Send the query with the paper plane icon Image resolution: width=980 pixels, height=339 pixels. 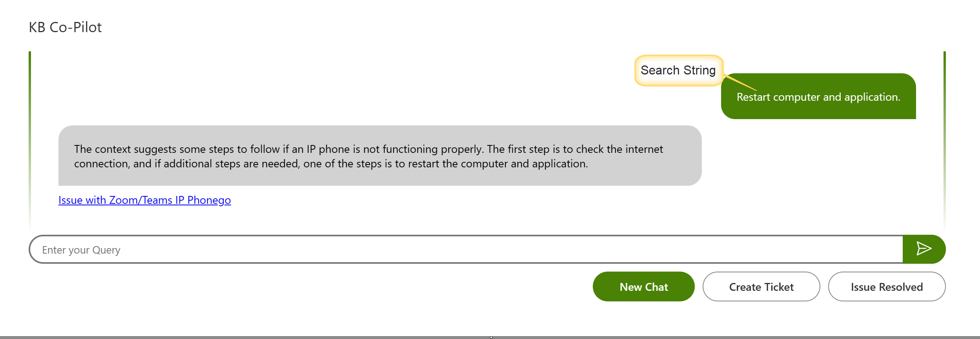[924, 249]
